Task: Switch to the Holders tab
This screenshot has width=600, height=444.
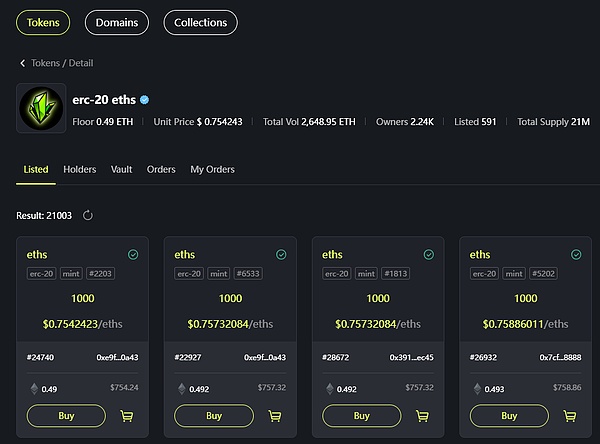Action: pyautogui.click(x=80, y=170)
